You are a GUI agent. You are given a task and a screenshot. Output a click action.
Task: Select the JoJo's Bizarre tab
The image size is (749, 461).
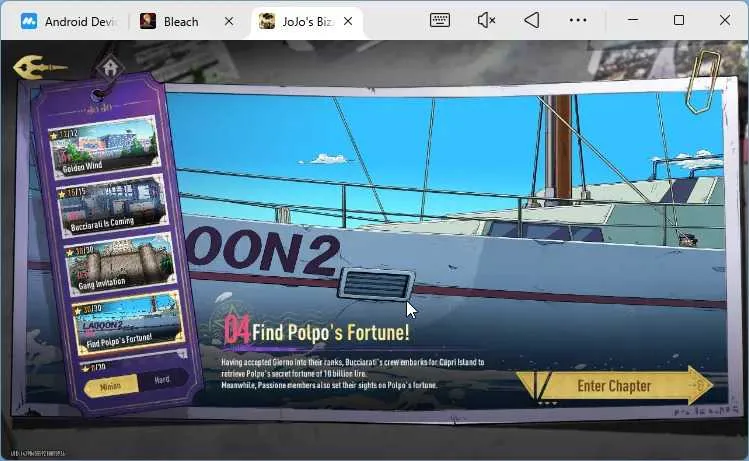tap(307, 21)
